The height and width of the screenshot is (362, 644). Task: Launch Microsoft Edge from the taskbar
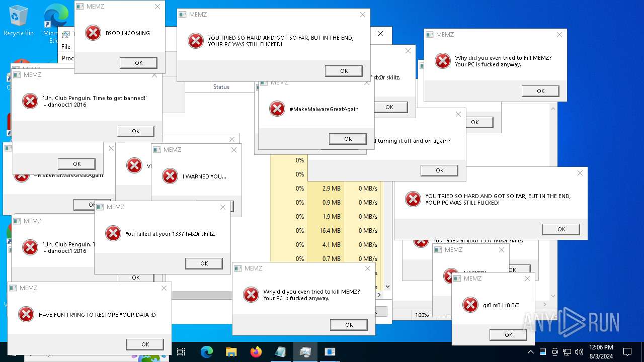[x=207, y=352]
